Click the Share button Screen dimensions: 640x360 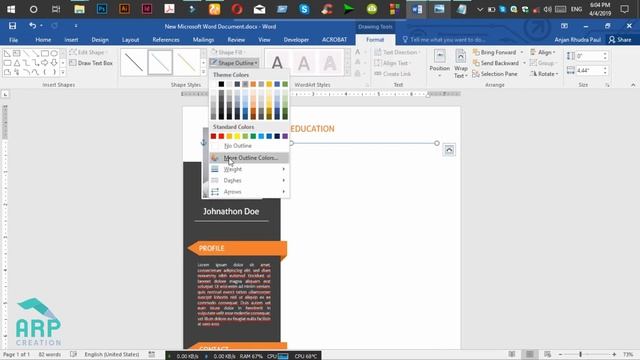pyautogui.click(x=620, y=40)
